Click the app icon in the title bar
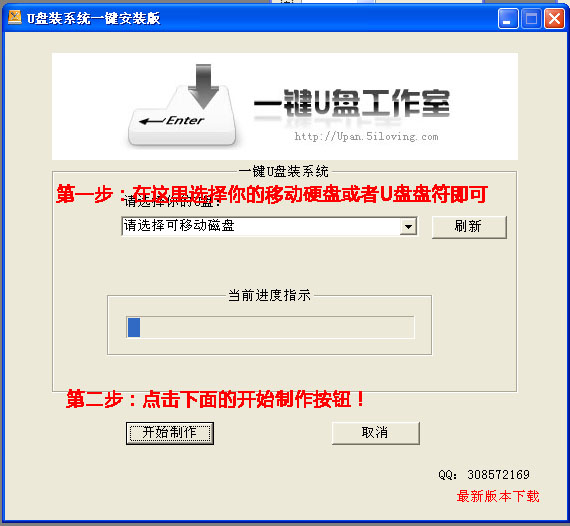Viewport: 570px width, 526px height. click(15, 17)
